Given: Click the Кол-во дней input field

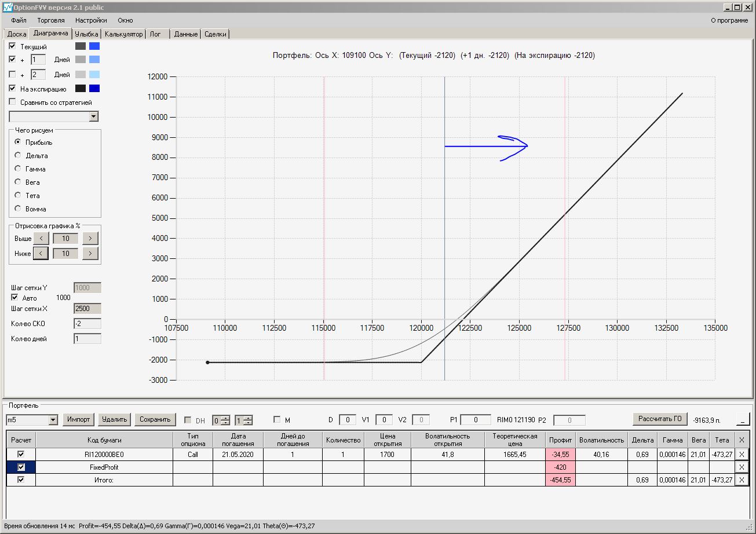Looking at the screenshot, I should pos(87,338).
